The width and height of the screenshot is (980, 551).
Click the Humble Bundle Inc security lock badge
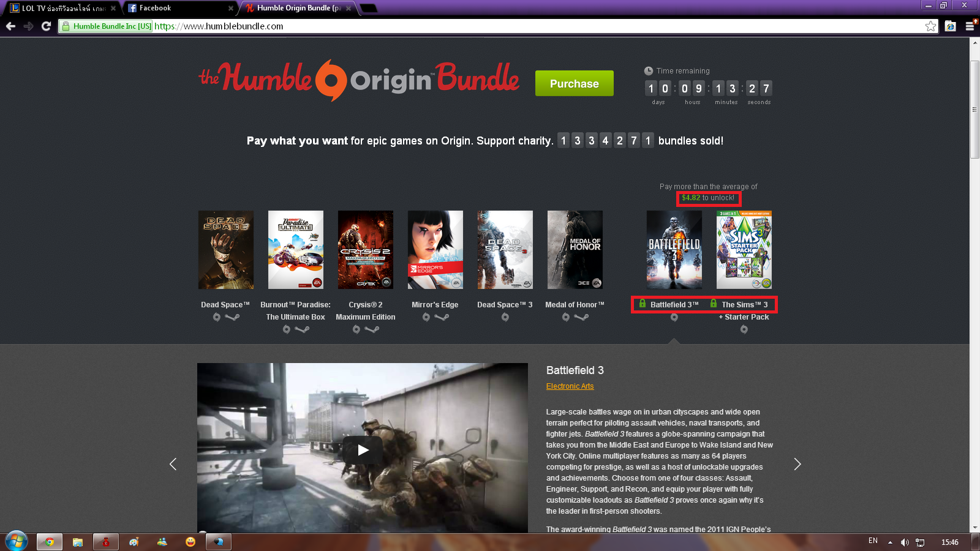[106, 26]
